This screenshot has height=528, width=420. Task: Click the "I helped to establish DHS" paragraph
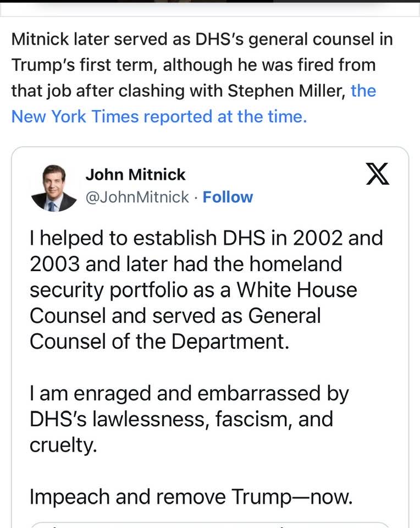coord(206,289)
